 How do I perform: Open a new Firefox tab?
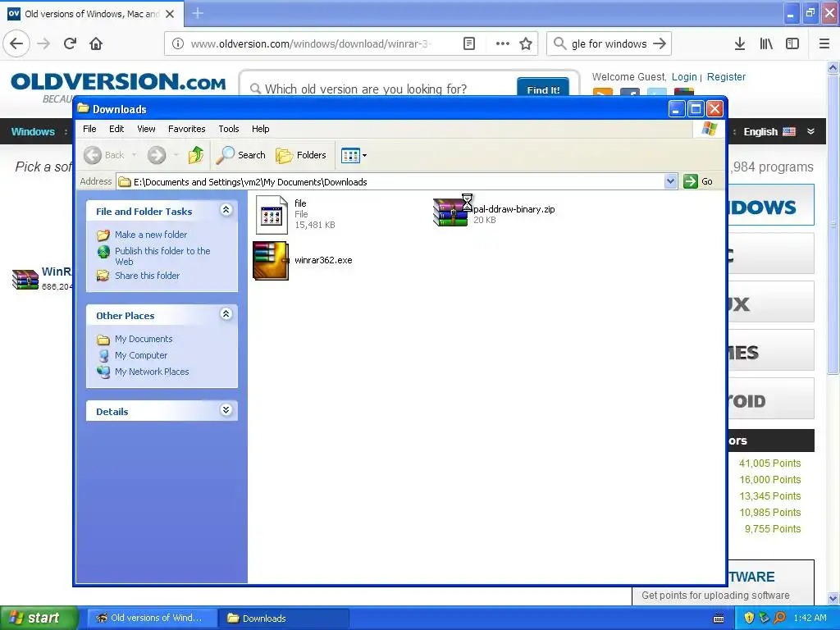[198, 13]
